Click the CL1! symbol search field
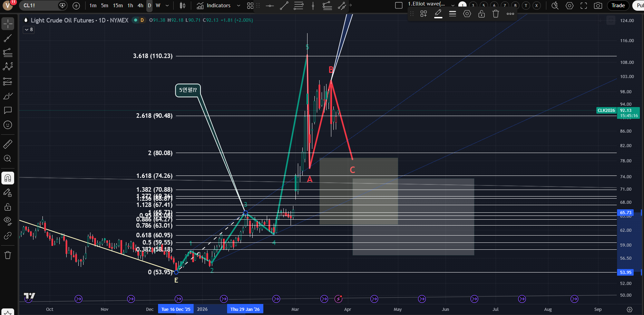The width and height of the screenshot is (644, 315). 38,6
